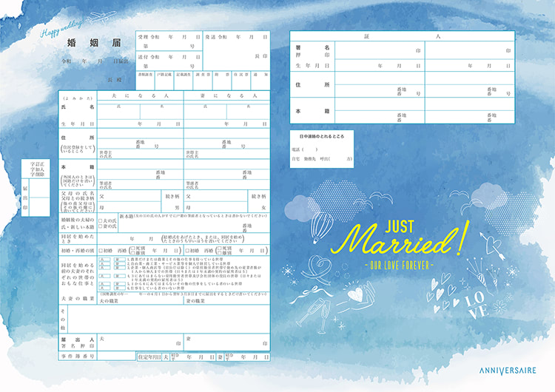Tick the husband's 初婚 checkbox
The height and width of the screenshot is (392, 555).
coord(100,251)
